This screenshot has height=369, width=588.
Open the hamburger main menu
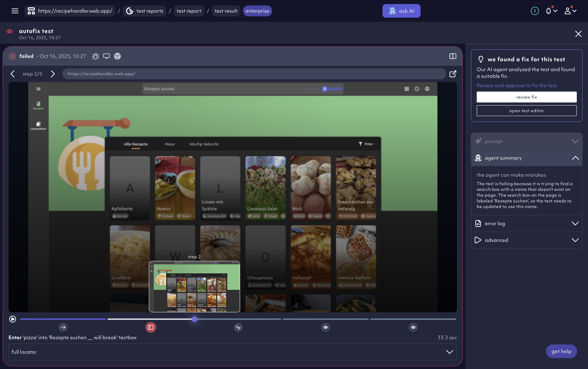coord(15,11)
